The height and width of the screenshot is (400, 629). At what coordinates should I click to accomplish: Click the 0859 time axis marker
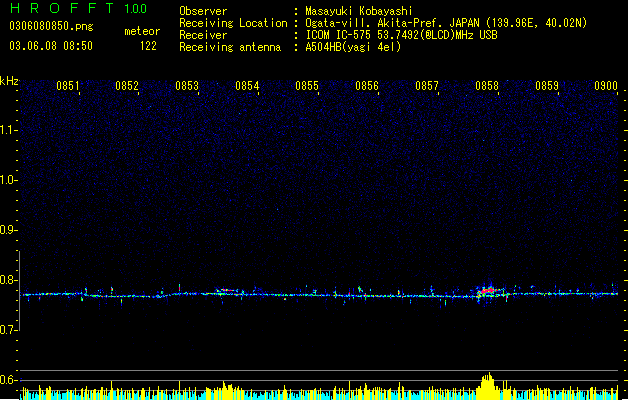coord(547,86)
